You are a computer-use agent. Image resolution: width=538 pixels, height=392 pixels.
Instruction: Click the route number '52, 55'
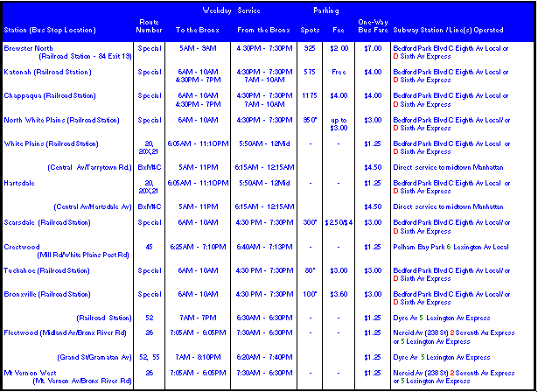point(150,357)
